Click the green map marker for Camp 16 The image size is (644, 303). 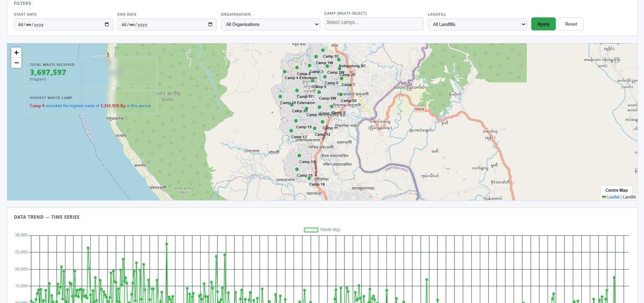click(x=309, y=178)
